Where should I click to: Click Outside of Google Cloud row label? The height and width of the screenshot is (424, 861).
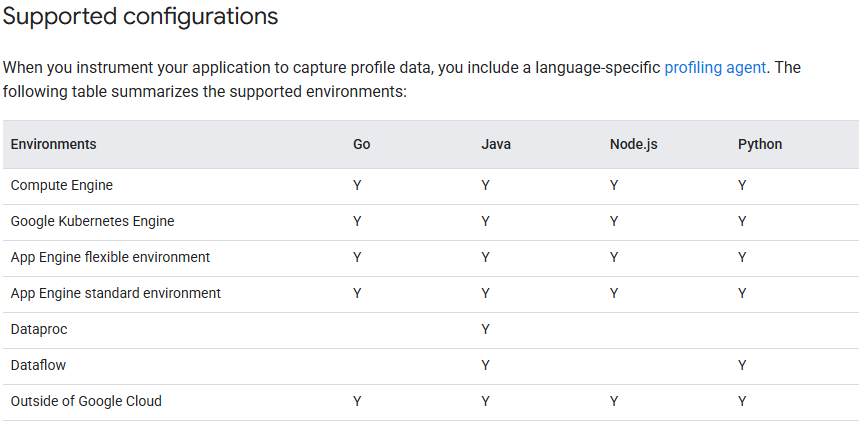(86, 401)
